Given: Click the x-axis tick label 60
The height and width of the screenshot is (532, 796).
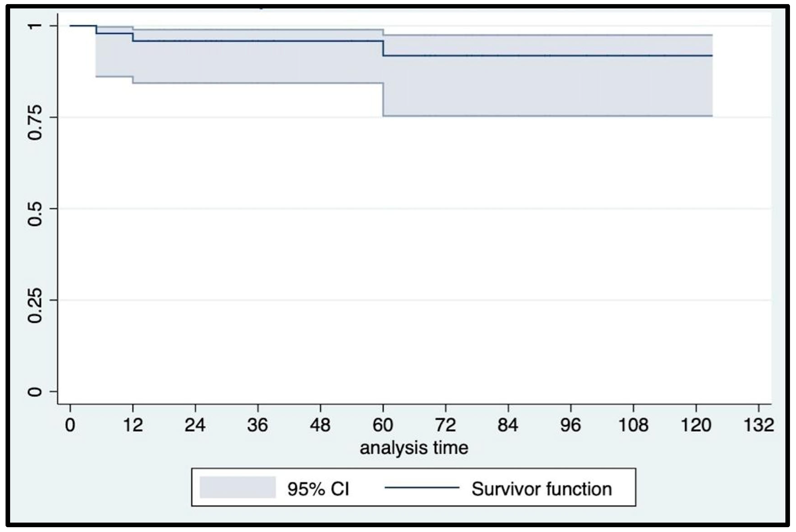Looking at the screenshot, I should click(383, 425).
